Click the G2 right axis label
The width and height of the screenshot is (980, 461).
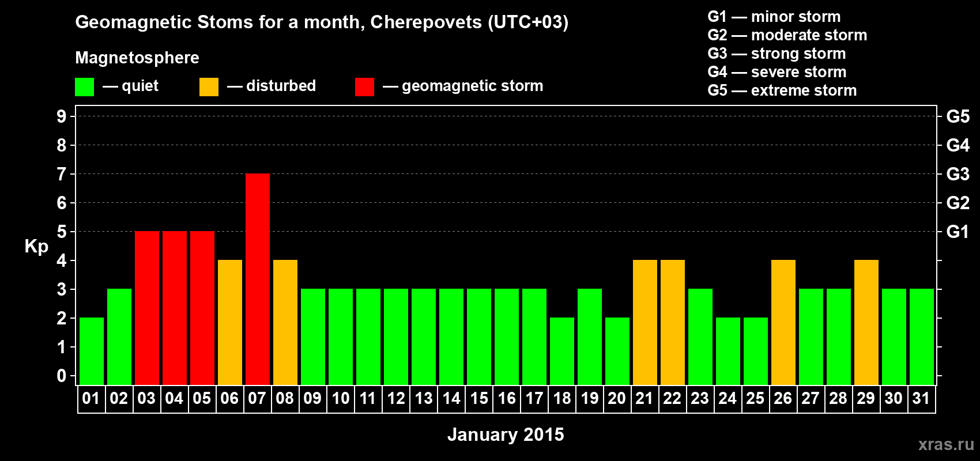958,203
